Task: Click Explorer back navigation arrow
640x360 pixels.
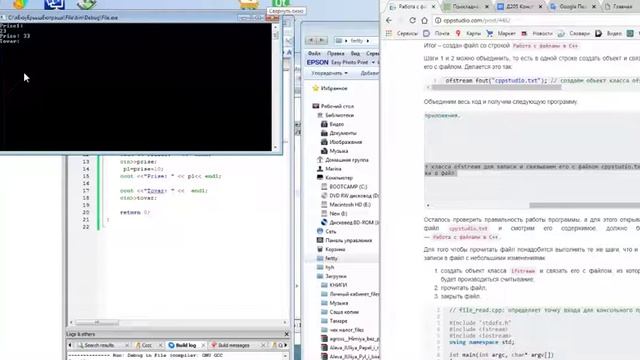Action: (x=311, y=40)
